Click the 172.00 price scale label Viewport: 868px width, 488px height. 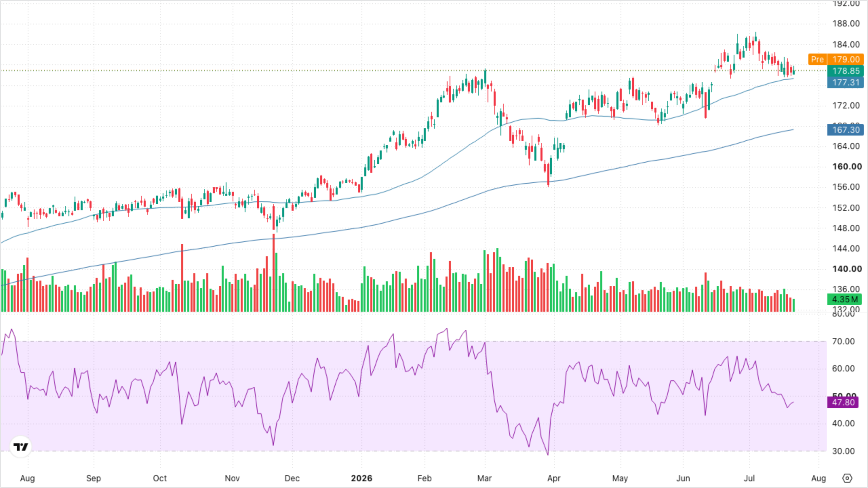pos(846,105)
